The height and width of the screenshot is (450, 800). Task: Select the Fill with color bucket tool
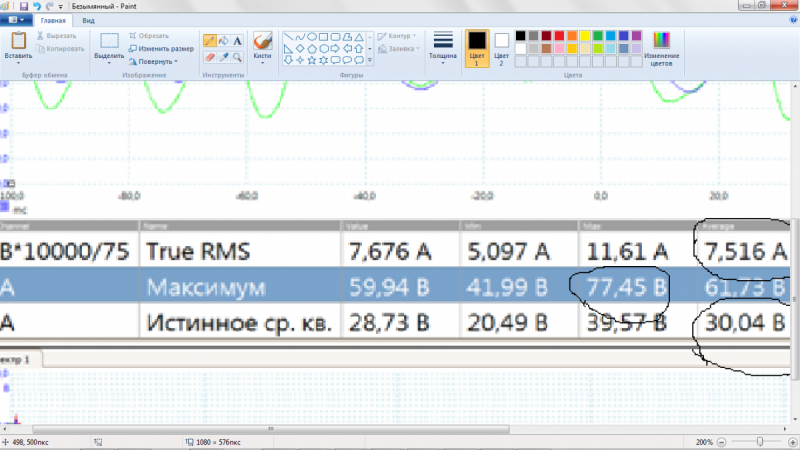[x=223, y=41]
